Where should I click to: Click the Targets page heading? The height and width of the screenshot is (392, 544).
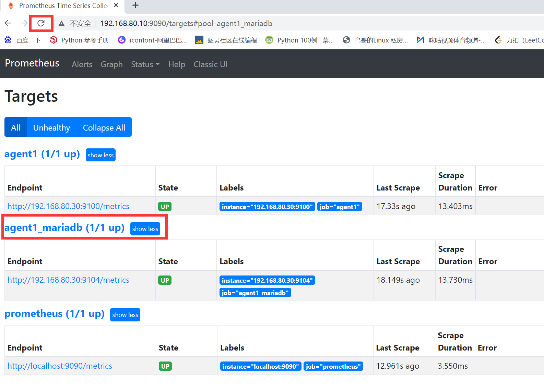point(31,96)
